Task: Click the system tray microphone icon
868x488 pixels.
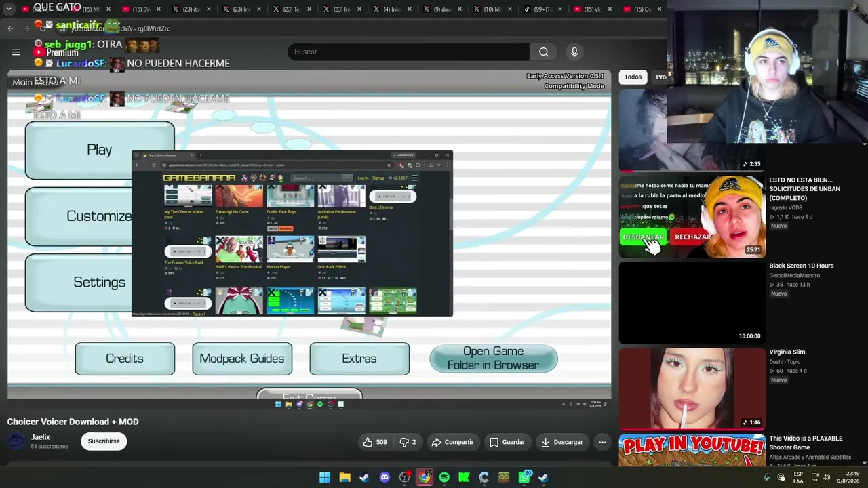Action: click(x=767, y=477)
